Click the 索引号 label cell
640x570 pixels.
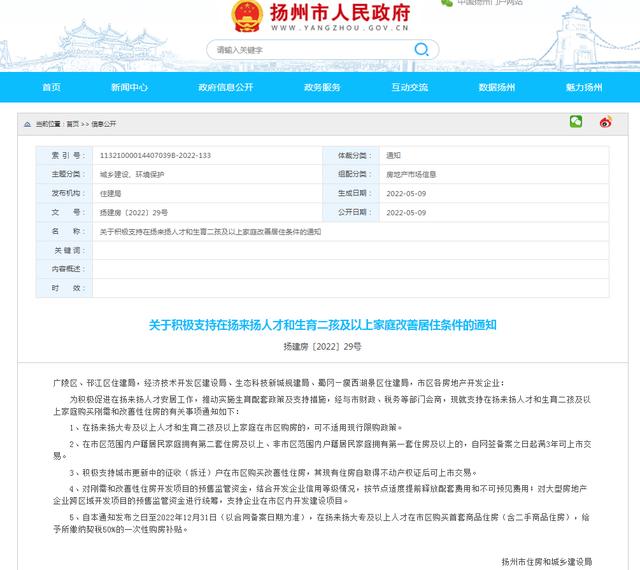point(64,156)
